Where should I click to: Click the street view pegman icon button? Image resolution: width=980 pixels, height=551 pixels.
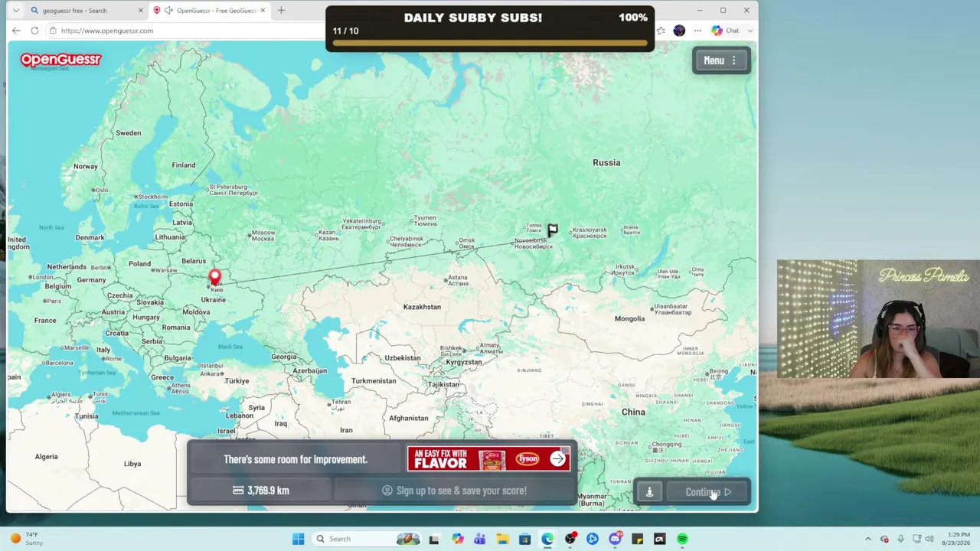(x=649, y=492)
